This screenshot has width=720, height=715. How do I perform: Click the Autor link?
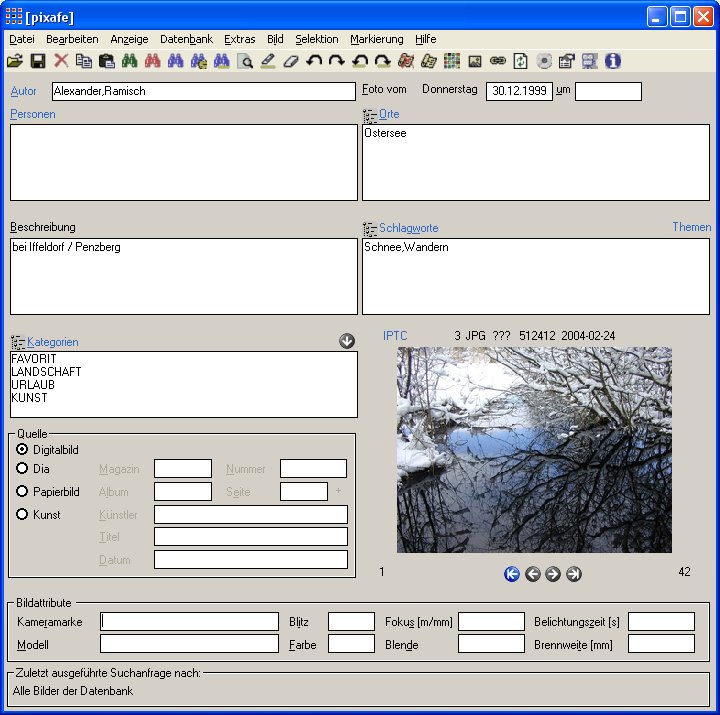click(23, 91)
